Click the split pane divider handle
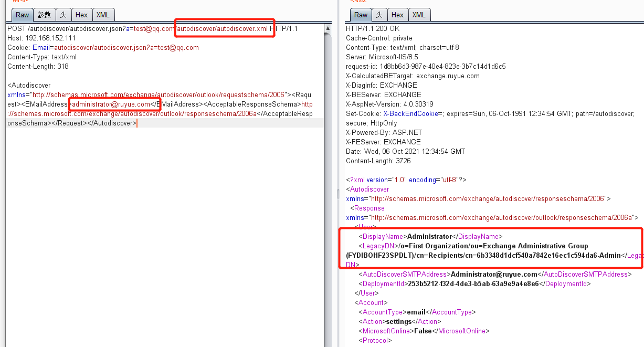The height and width of the screenshot is (347, 644). 338,194
